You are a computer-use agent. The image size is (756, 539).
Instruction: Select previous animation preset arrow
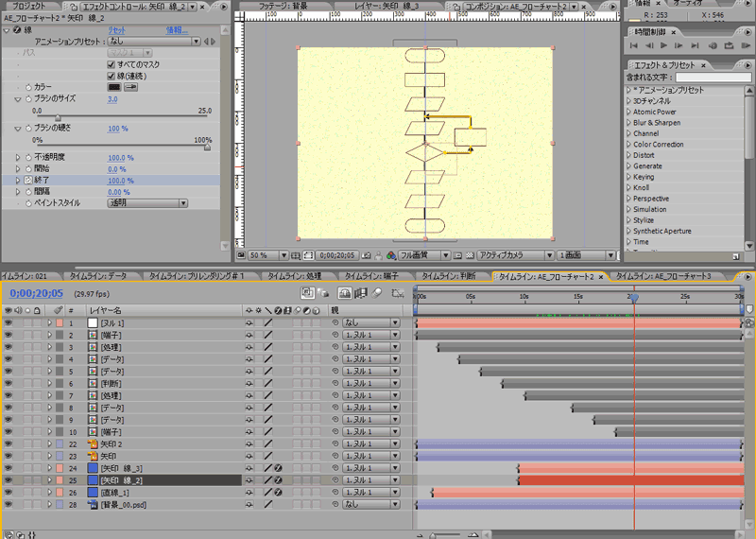point(206,42)
